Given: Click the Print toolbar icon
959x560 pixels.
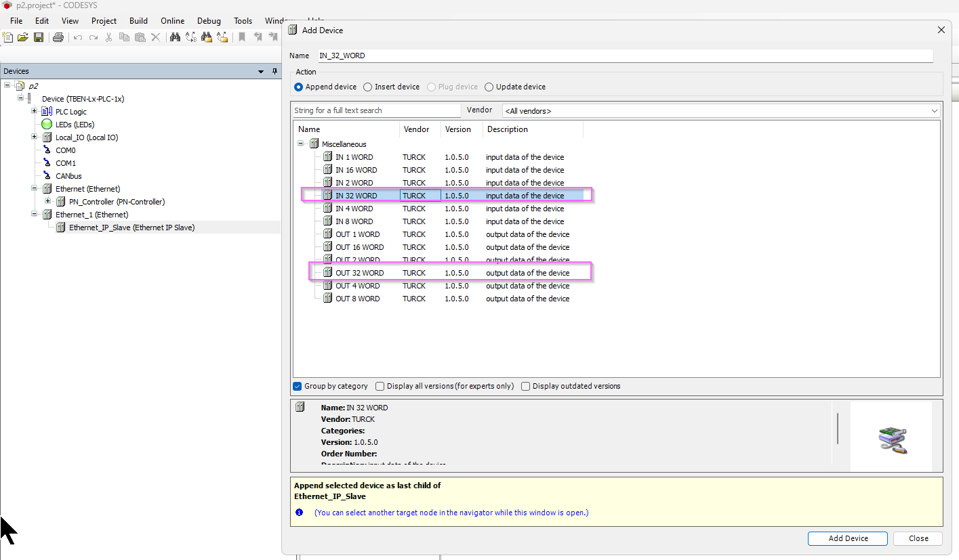Looking at the screenshot, I should click(58, 37).
